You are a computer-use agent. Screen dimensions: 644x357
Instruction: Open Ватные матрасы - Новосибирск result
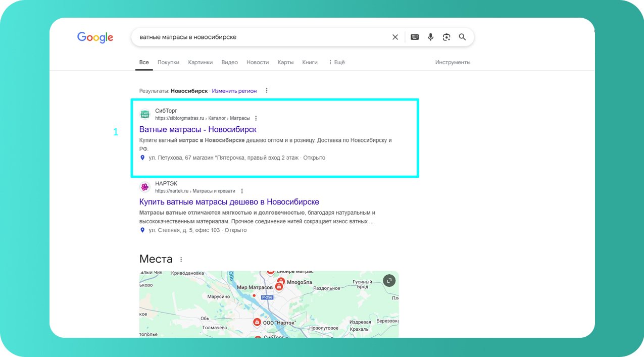point(198,130)
